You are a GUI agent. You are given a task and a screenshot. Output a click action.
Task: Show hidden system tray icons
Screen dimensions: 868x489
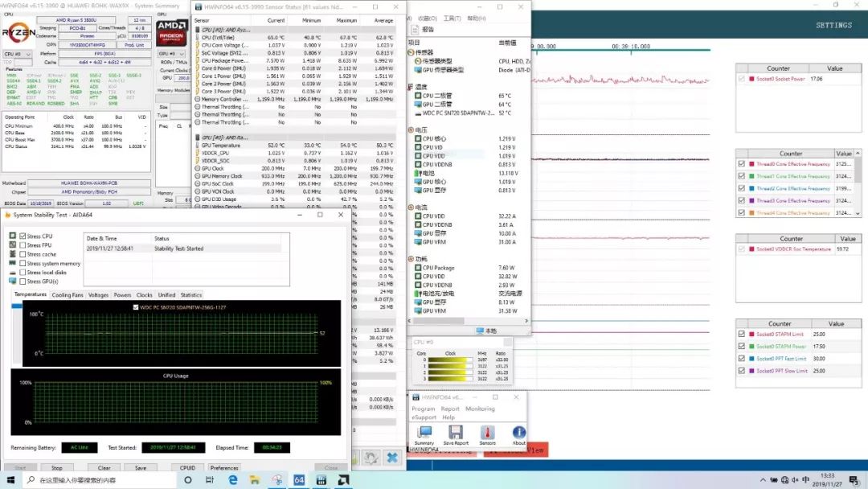[763, 480]
